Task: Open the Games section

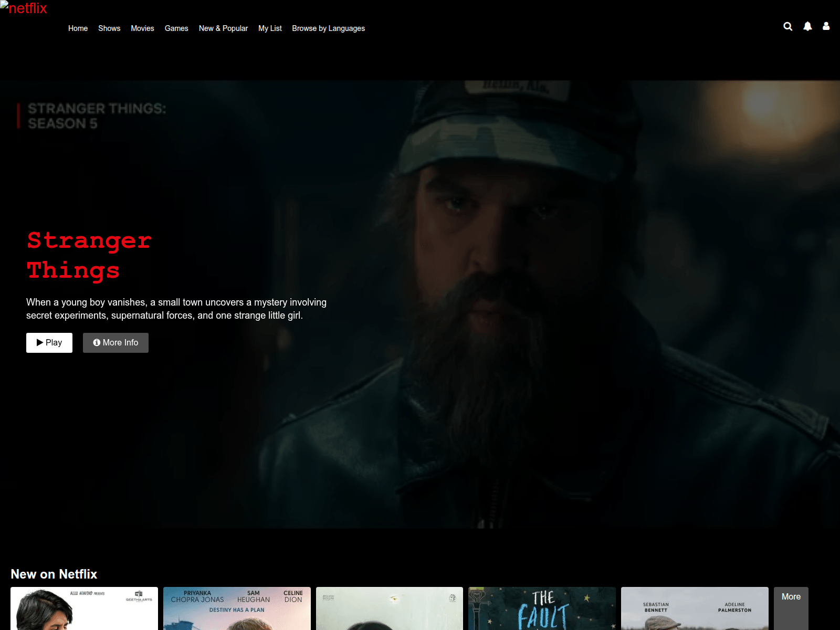Action: pyautogui.click(x=176, y=28)
